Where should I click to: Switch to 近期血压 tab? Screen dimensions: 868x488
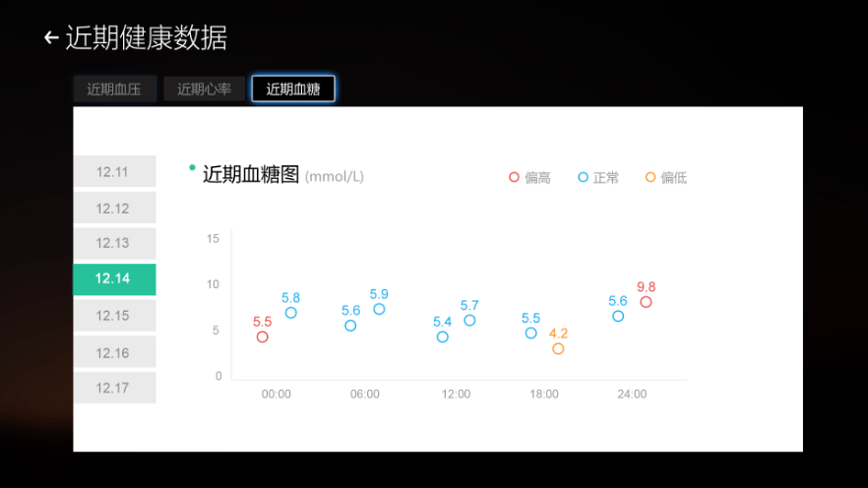[x=114, y=90]
